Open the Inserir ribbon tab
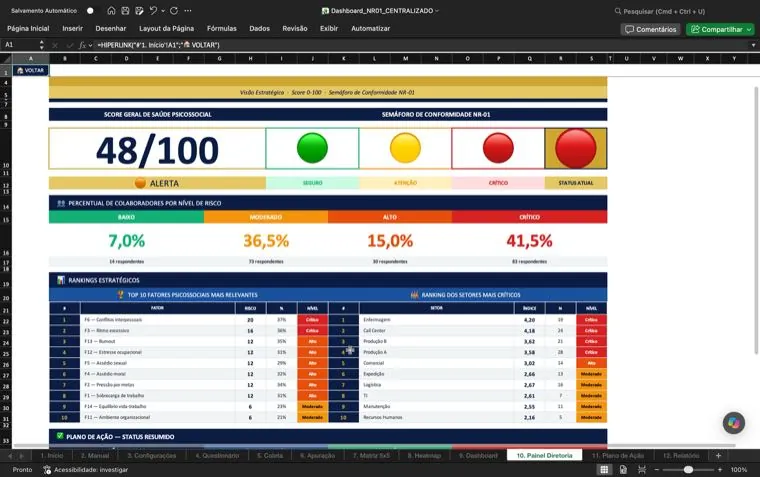The image size is (760, 477). click(x=73, y=29)
